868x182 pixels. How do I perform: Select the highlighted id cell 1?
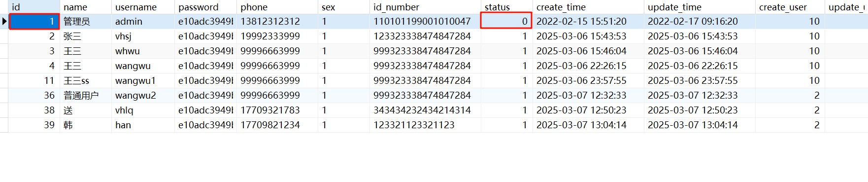point(34,21)
